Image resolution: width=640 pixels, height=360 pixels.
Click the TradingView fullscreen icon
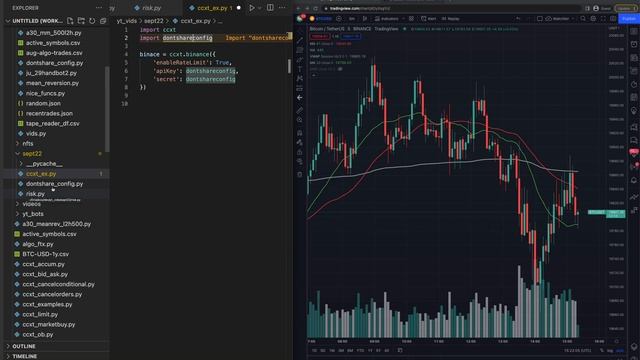603,19
